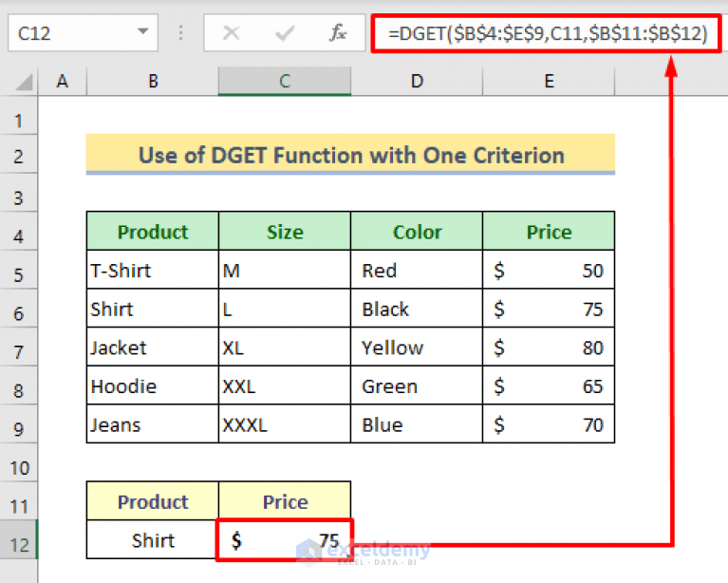Click the price cell showing $65

(549, 386)
